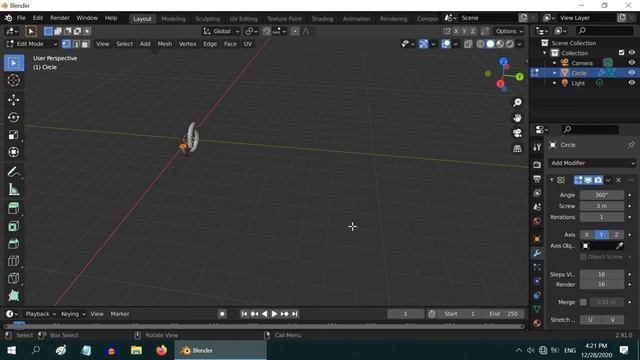
Task: Enable vertex select mode
Action: 66,44
